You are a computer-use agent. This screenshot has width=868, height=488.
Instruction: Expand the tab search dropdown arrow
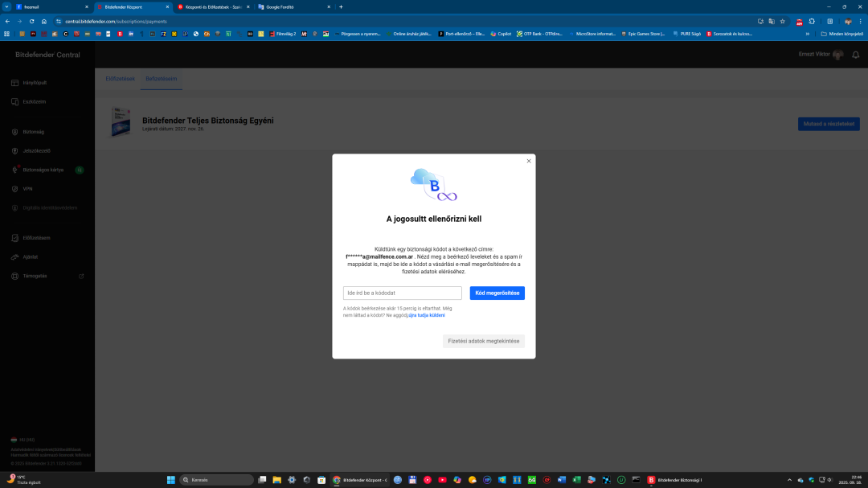[6, 7]
